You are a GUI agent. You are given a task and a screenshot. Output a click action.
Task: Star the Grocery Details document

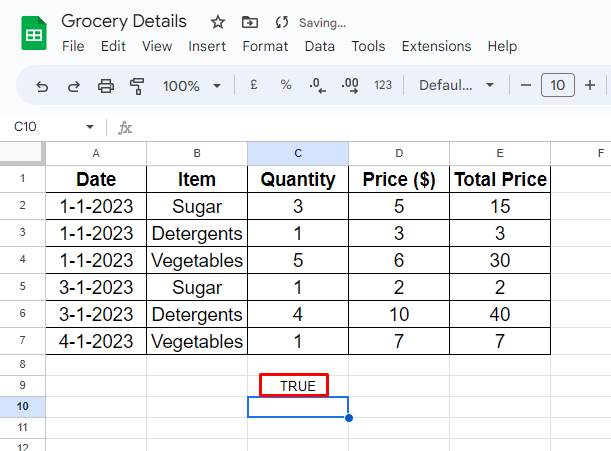(219, 22)
